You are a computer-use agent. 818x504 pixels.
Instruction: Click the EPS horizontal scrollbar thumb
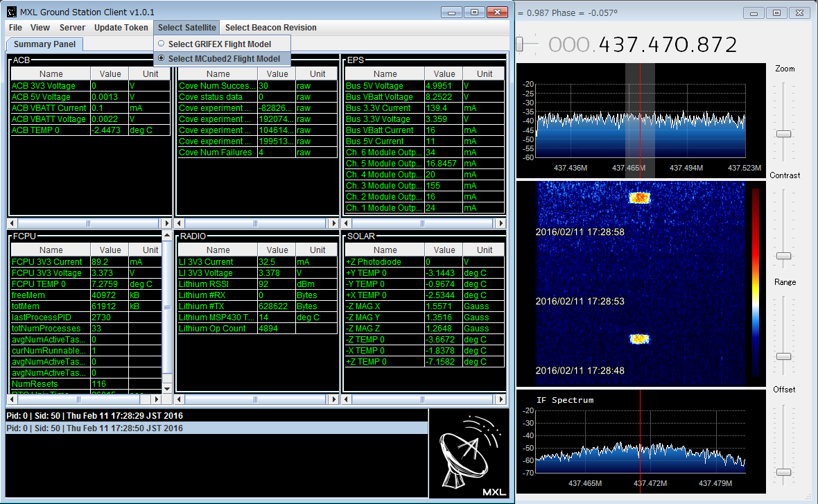tap(422, 223)
